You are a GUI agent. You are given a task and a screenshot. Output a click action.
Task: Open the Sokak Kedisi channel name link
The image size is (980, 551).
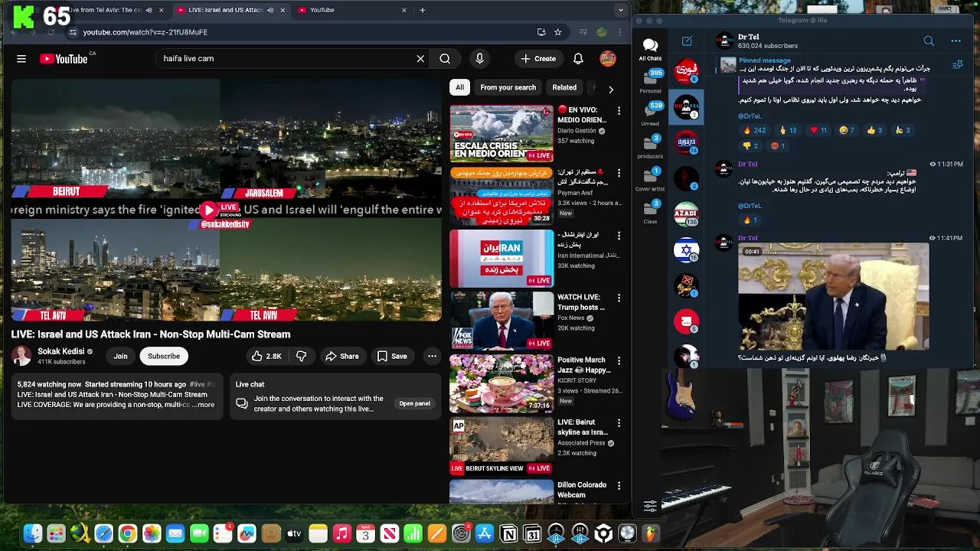[61, 351]
